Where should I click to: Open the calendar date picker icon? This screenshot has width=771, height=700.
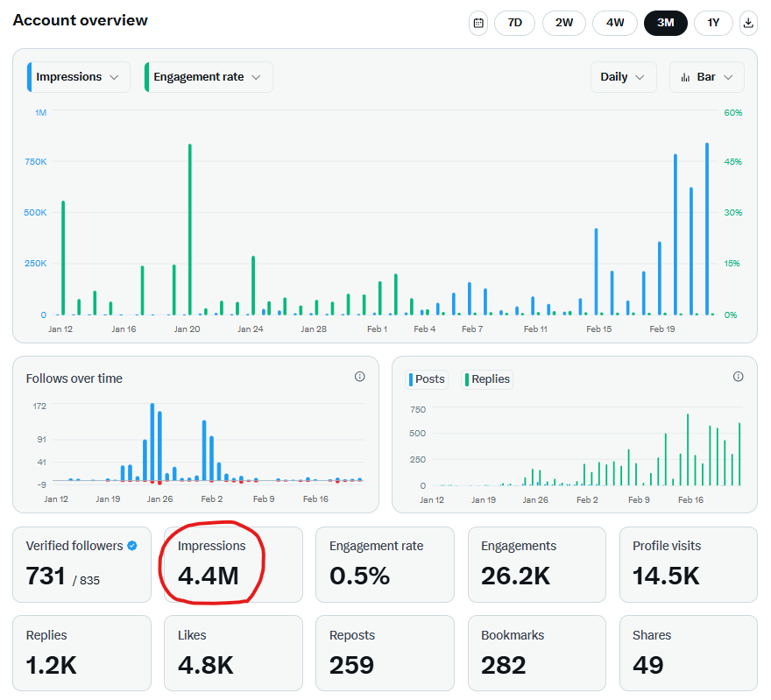point(478,23)
